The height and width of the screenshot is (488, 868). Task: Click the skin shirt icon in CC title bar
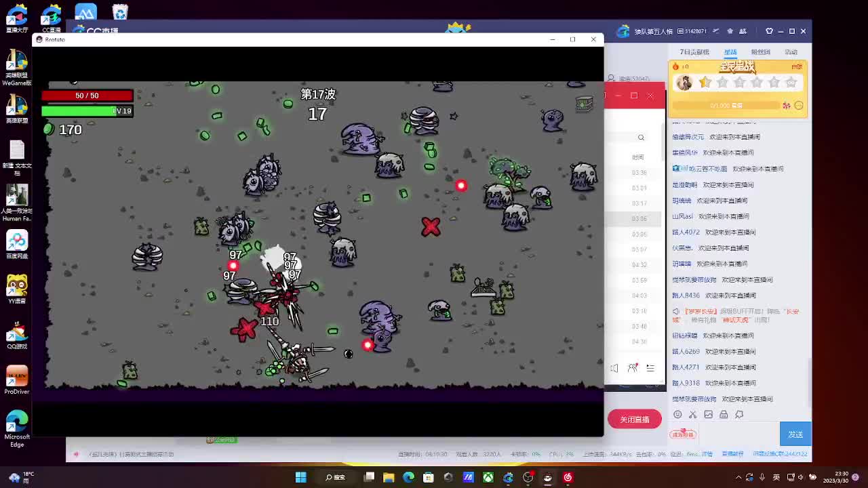[x=769, y=31]
